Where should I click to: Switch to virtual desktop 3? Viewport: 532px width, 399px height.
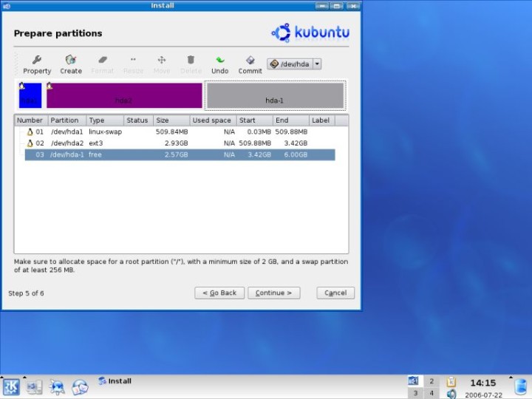pos(415,393)
